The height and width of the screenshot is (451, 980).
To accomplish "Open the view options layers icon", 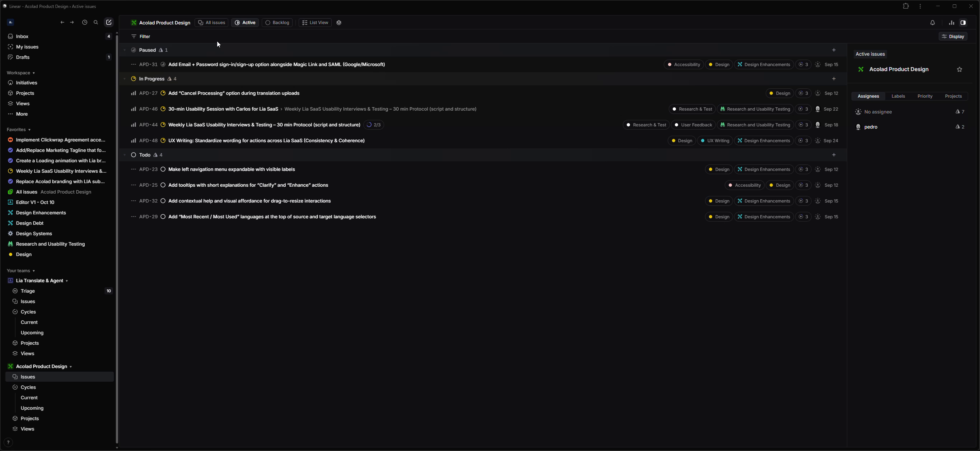I will click(x=339, y=23).
